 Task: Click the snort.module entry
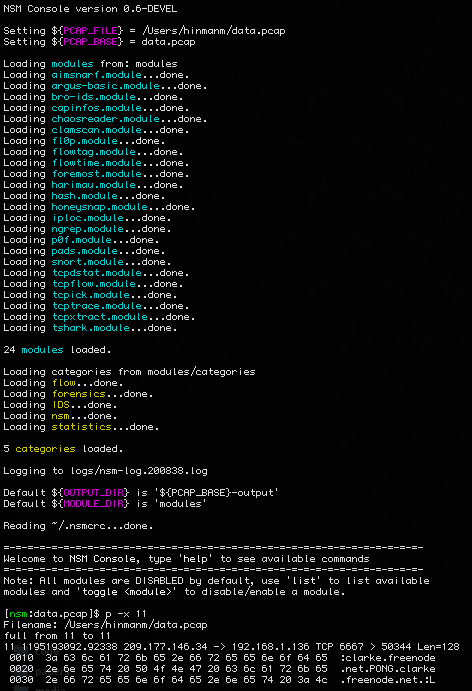click(87, 262)
